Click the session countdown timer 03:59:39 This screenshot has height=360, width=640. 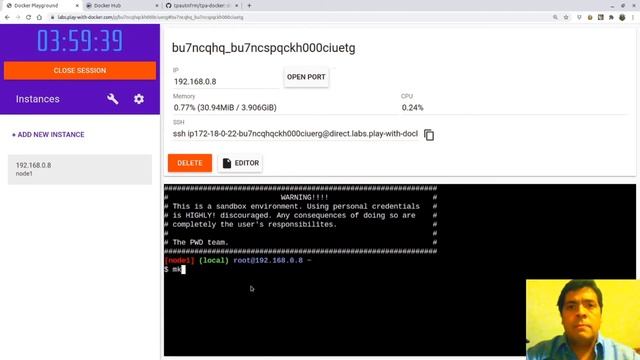[80, 40]
